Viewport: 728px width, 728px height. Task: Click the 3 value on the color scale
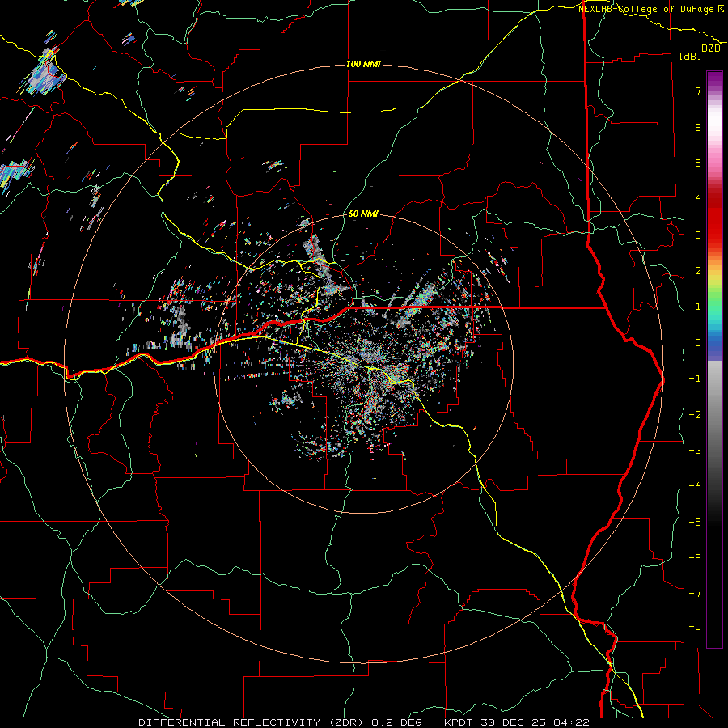(x=698, y=235)
